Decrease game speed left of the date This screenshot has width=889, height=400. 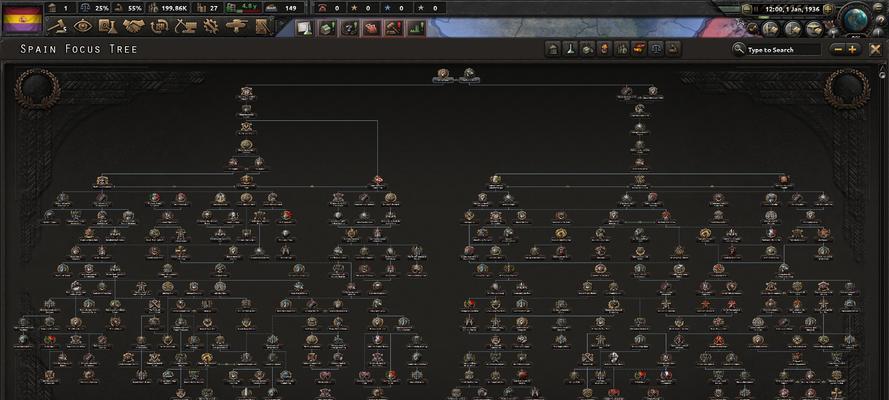coord(747,9)
